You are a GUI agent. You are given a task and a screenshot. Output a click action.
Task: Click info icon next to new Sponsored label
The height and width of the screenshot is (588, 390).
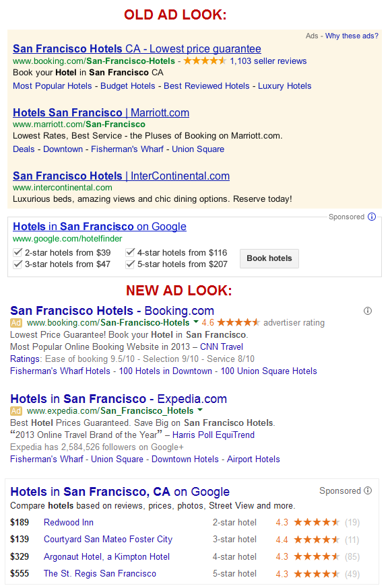point(368,490)
